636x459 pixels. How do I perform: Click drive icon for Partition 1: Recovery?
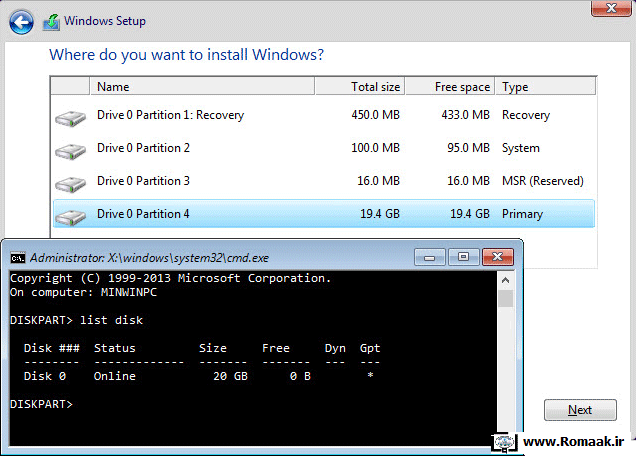point(71,118)
